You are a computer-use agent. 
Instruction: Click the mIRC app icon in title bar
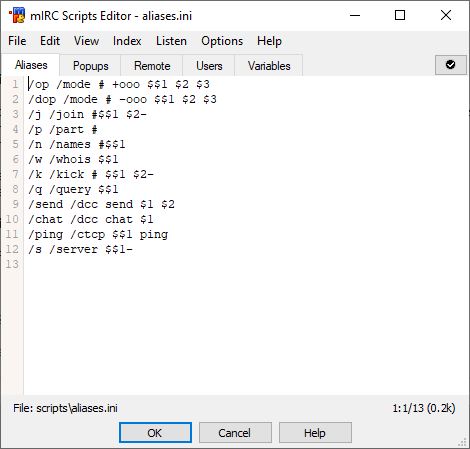coord(17,15)
